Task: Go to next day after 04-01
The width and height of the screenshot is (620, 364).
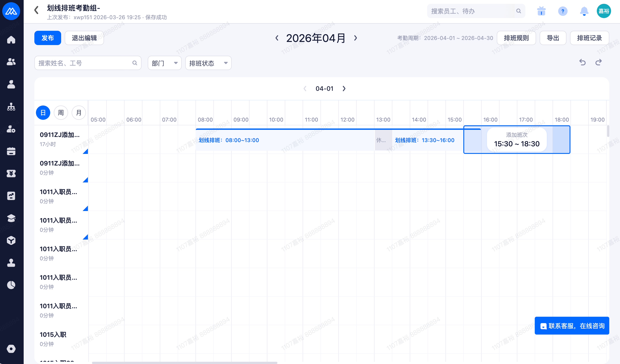Action: 344,89
